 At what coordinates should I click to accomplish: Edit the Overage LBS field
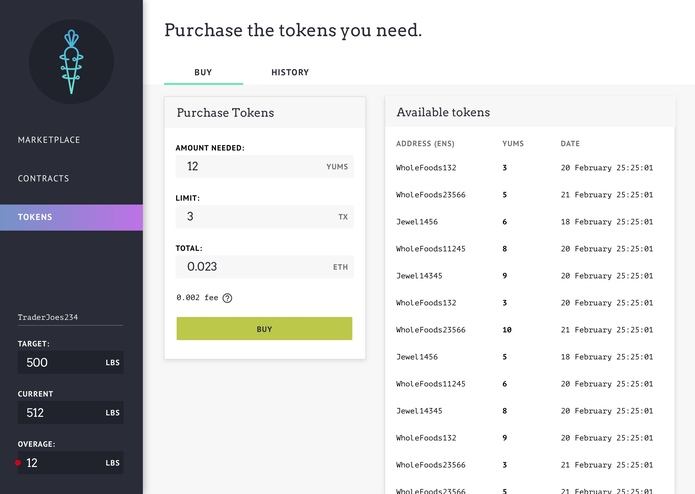tap(70, 463)
